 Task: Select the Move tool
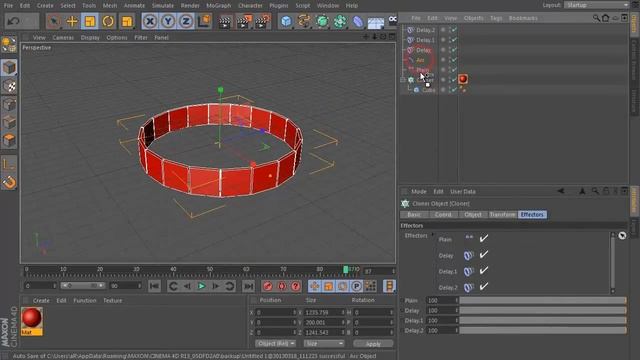[72, 21]
